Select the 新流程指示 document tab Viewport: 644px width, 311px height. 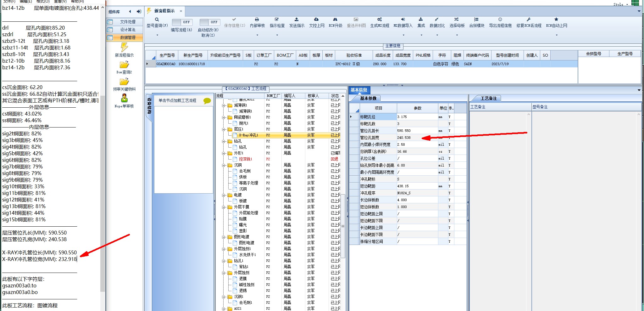[x=164, y=11]
